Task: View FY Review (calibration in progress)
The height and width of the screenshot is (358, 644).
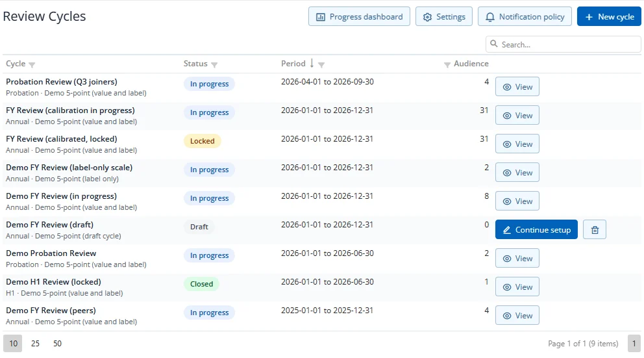Action: (517, 116)
